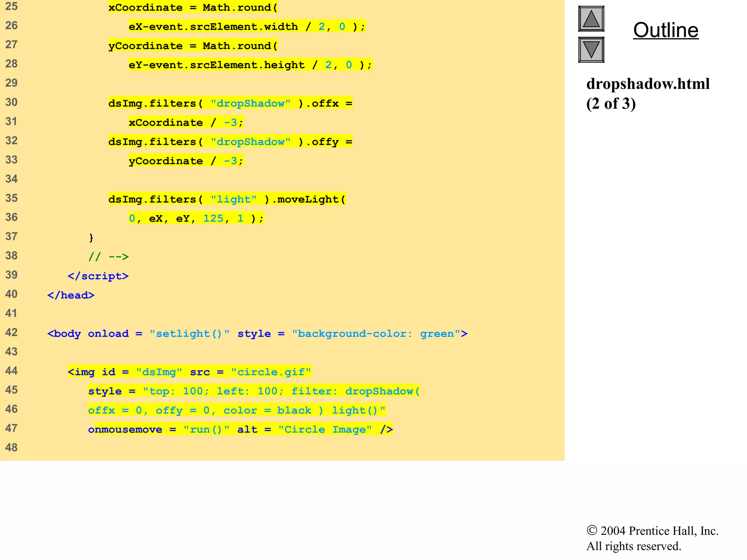The width and height of the screenshot is (747, 560).
Task: Click 'All rights reserved.' text
Action: pyautogui.click(x=634, y=546)
